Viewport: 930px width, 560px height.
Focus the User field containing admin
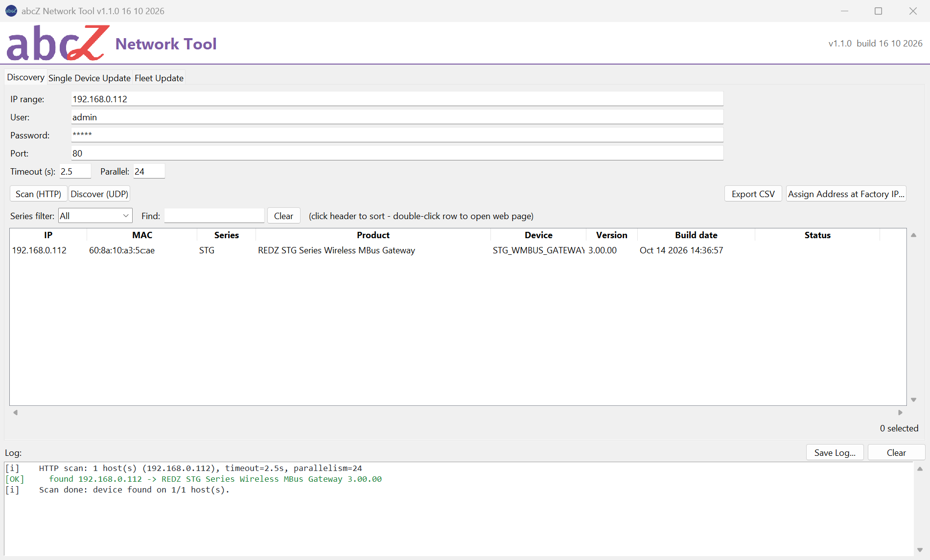tap(397, 117)
